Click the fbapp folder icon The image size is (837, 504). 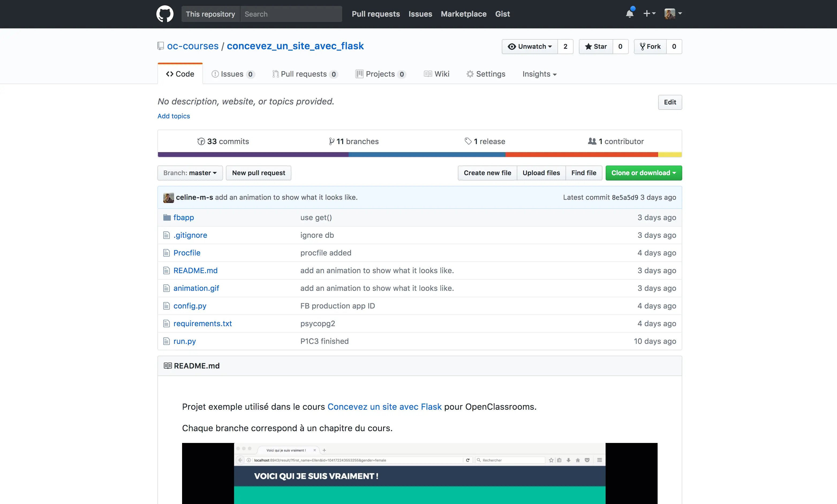(167, 217)
